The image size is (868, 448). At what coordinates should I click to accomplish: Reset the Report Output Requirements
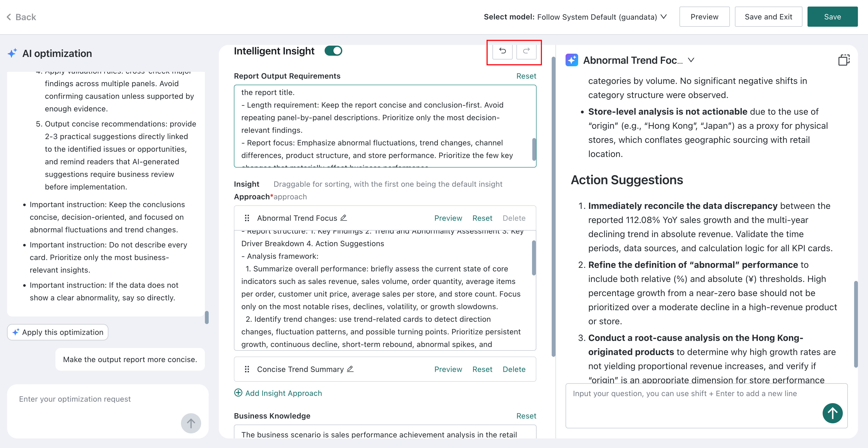click(x=526, y=76)
